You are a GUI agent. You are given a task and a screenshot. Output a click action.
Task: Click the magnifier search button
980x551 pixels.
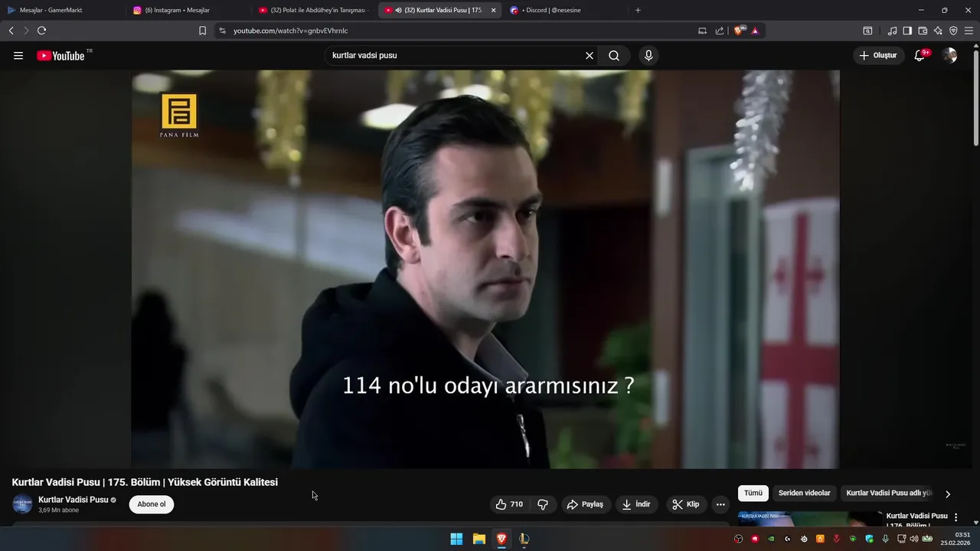(614, 56)
